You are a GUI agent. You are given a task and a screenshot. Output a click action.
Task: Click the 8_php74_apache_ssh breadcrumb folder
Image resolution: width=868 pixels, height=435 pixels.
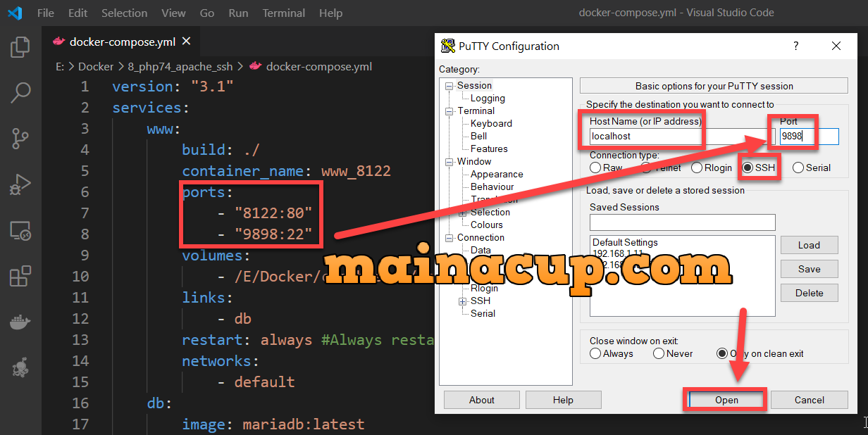click(x=180, y=67)
